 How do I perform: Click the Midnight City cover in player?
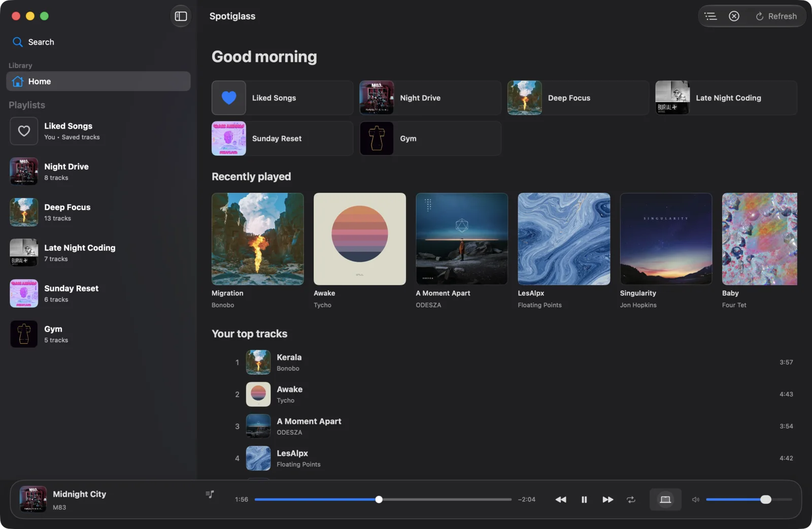pyautogui.click(x=33, y=499)
